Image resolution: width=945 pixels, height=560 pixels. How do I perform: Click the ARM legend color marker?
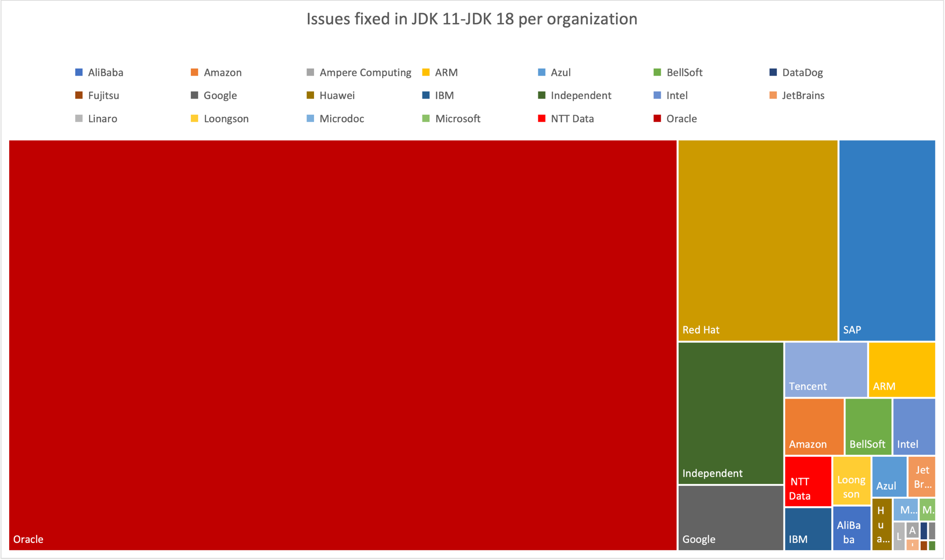click(x=425, y=72)
